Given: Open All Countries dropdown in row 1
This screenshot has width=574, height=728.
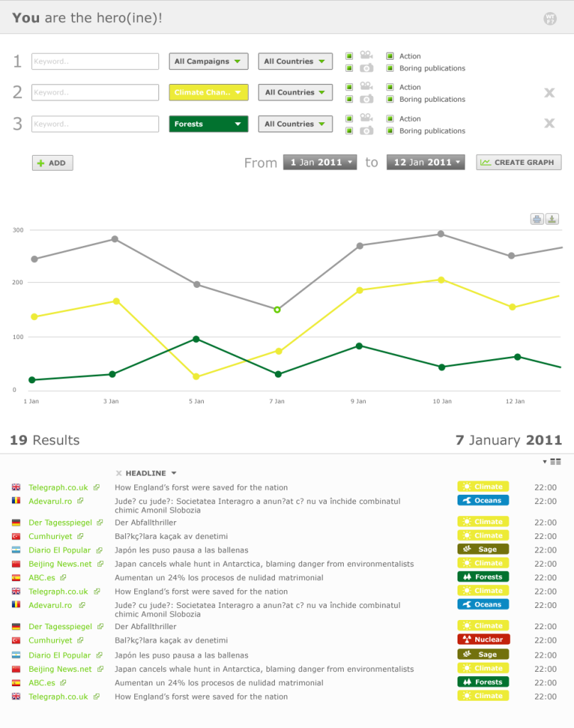Looking at the screenshot, I should click(296, 61).
